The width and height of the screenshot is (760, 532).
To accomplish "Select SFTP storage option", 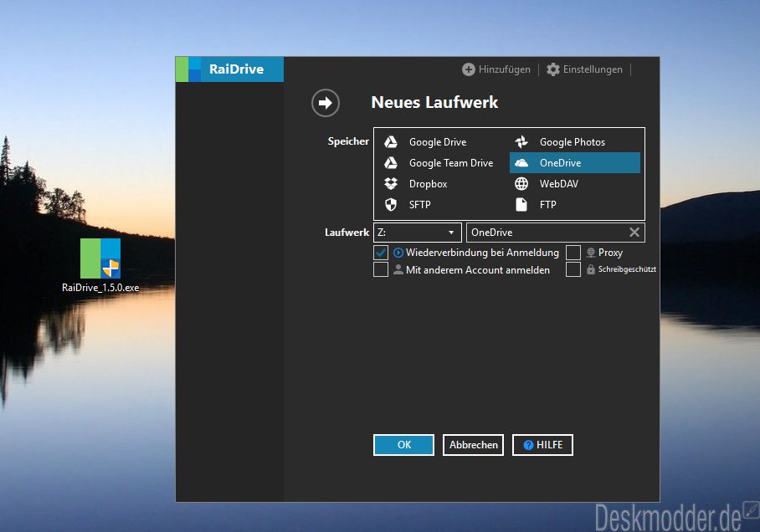I will [444, 204].
